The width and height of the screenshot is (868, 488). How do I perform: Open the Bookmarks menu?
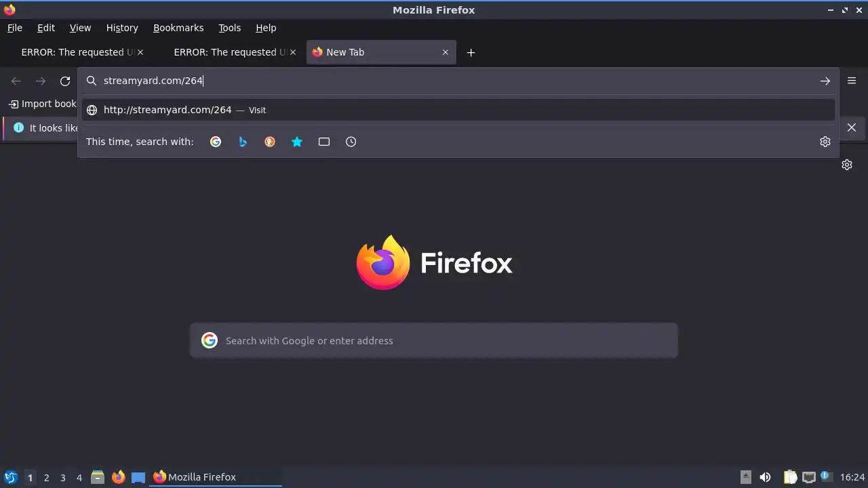pyautogui.click(x=178, y=28)
